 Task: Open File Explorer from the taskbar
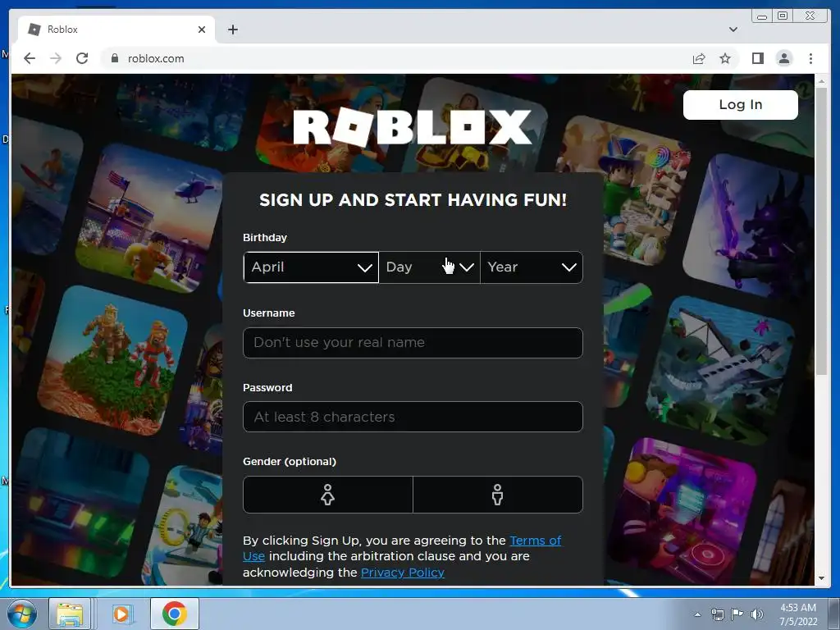[70, 614]
